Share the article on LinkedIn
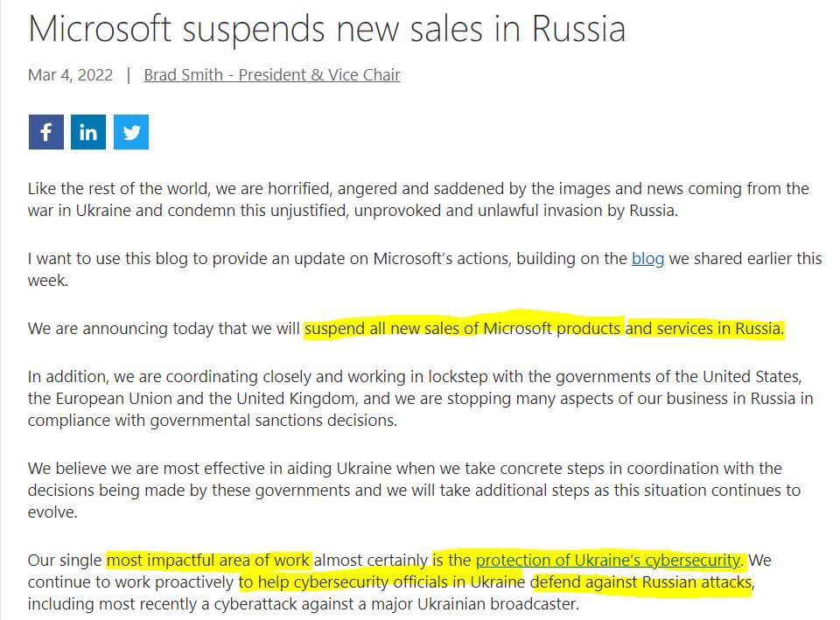This screenshot has height=620, width=840. click(x=88, y=132)
